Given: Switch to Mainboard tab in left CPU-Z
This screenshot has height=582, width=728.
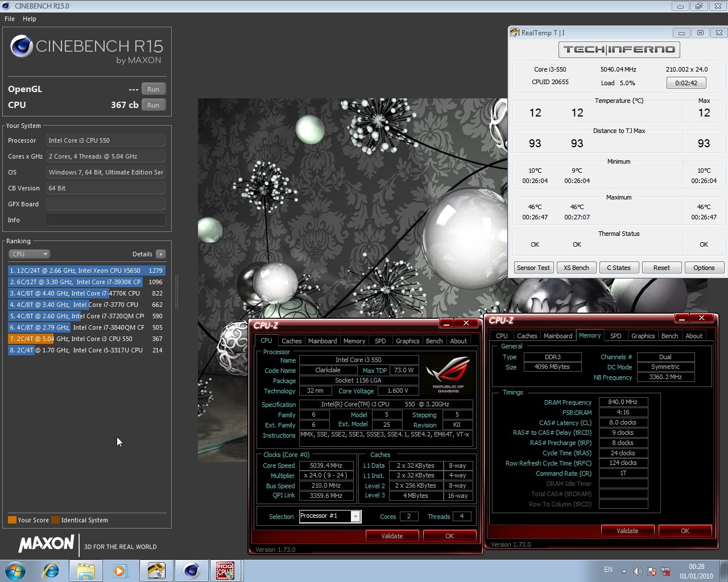Looking at the screenshot, I should 322,341.
